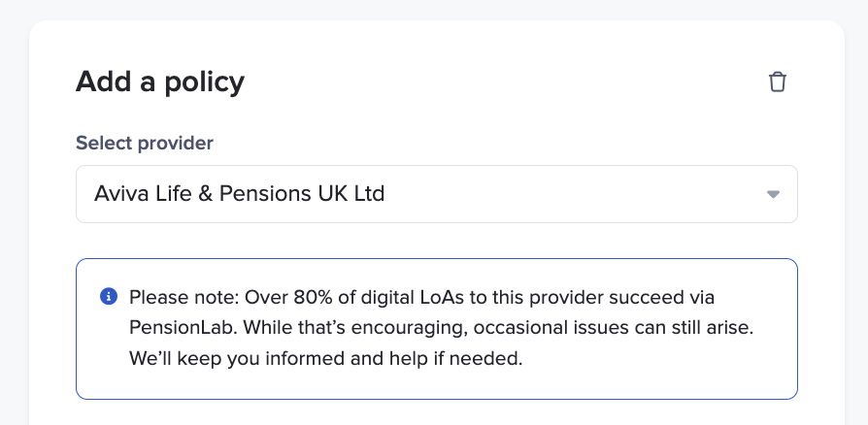Click the Aviva Life & Pensions UK Ltd text

tap(239, 194)
